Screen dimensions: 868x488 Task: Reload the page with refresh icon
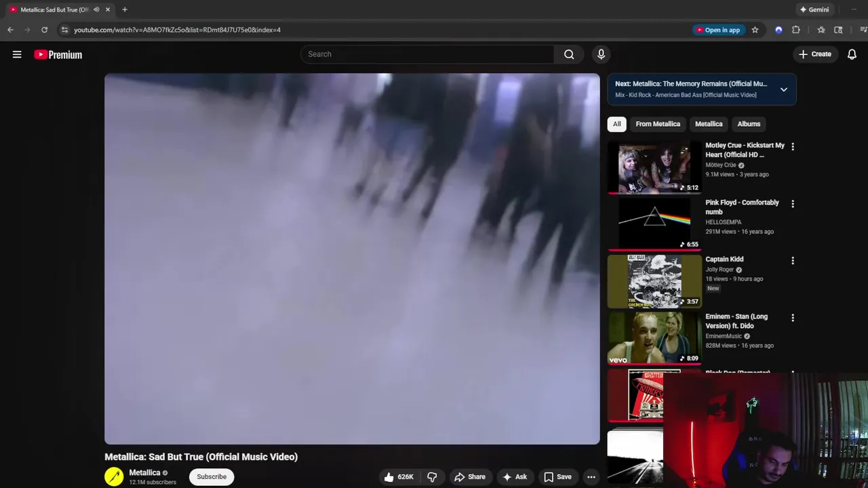pyautogui.click(x=44, y=30)
